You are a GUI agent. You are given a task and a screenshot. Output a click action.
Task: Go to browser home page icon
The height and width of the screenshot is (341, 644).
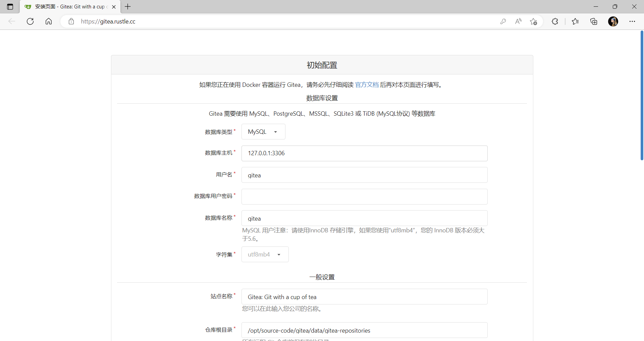coord(49,21)
